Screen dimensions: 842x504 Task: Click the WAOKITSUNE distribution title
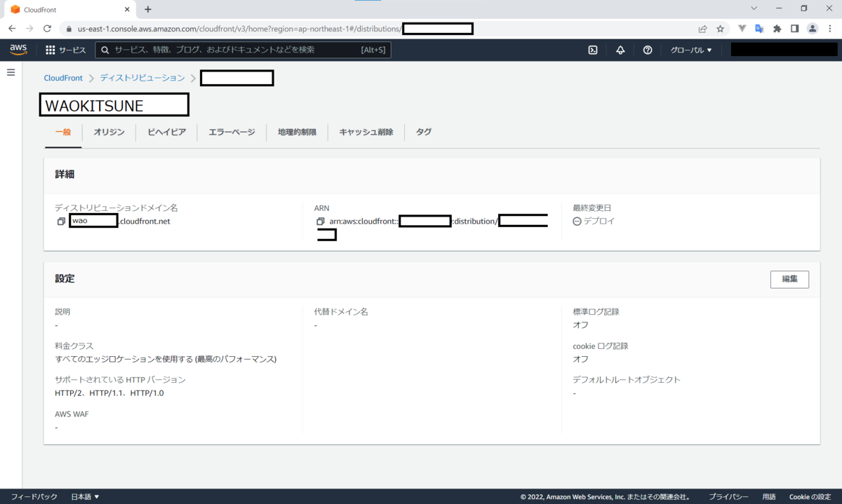(94, 106)
